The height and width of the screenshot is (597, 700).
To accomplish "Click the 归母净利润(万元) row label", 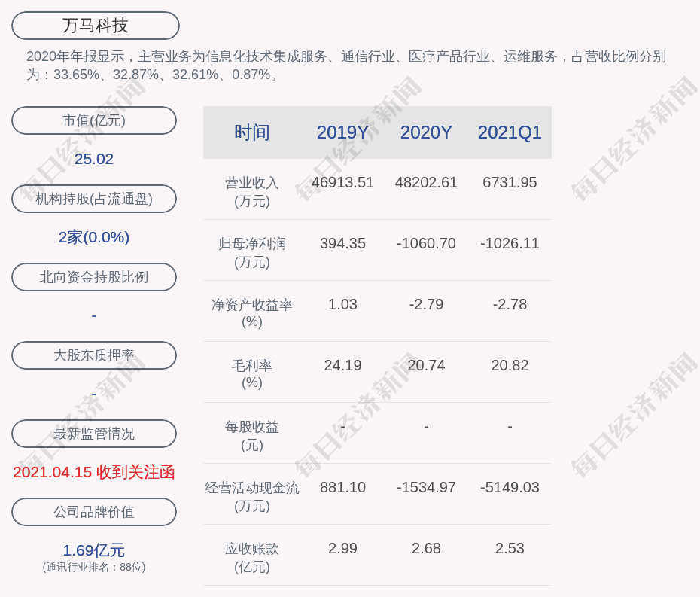I will coord(252,253).
